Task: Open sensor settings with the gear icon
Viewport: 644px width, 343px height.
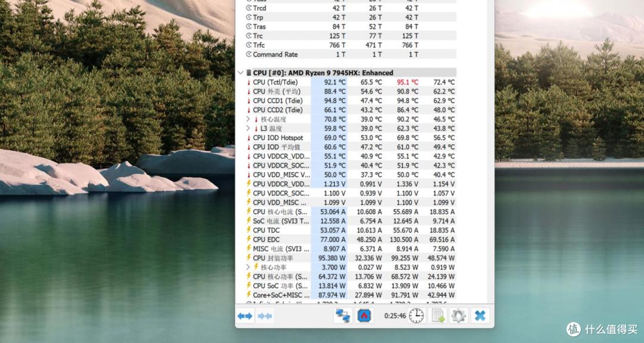Action: coord(459,316)
